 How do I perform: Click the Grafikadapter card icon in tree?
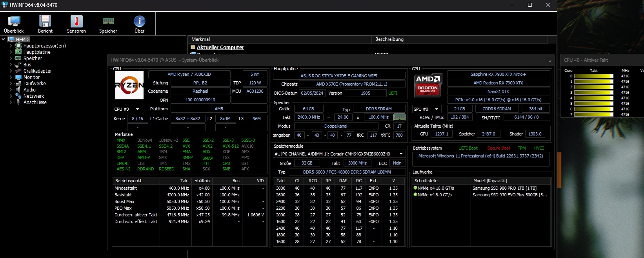pyautogui.click(x=18, y=71)
